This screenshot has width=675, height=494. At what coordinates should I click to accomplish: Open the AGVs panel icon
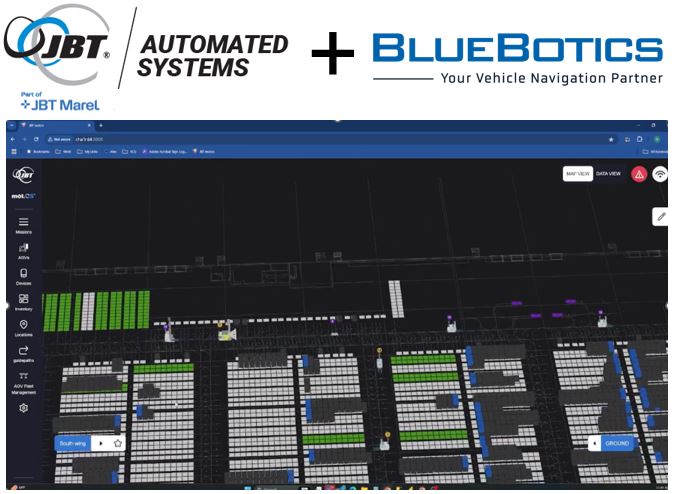23,246
